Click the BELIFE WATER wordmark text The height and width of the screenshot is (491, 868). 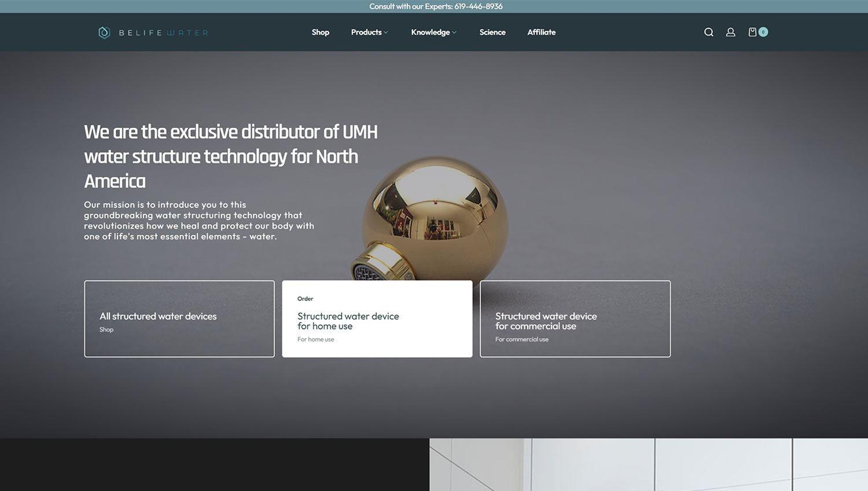click(163, 33)
